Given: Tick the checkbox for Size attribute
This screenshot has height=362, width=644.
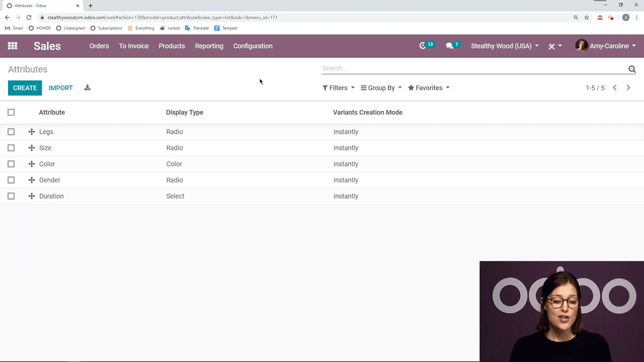Looking at the screenshot, I should click(11, 148).
